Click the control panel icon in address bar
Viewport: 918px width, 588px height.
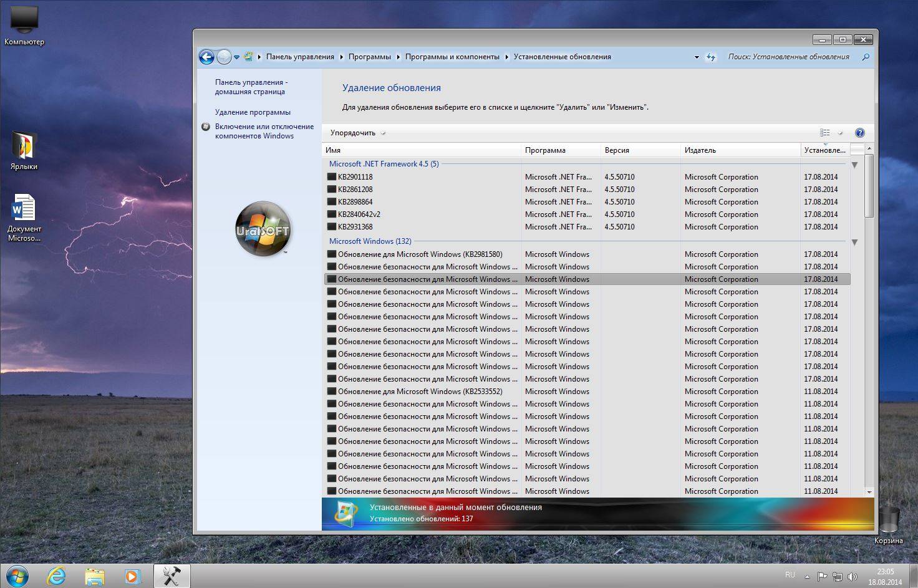[248, 56]
